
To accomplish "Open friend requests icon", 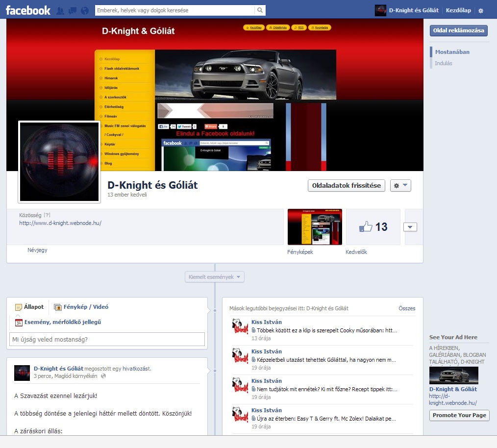I will 60,11.
